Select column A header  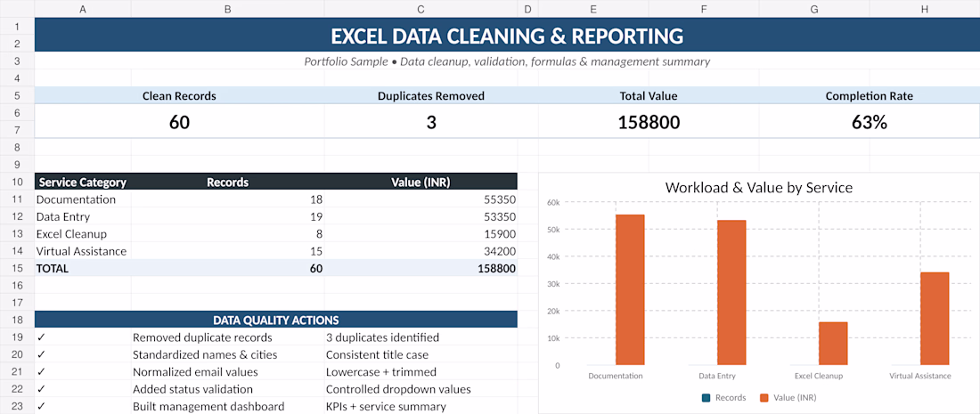83,9
